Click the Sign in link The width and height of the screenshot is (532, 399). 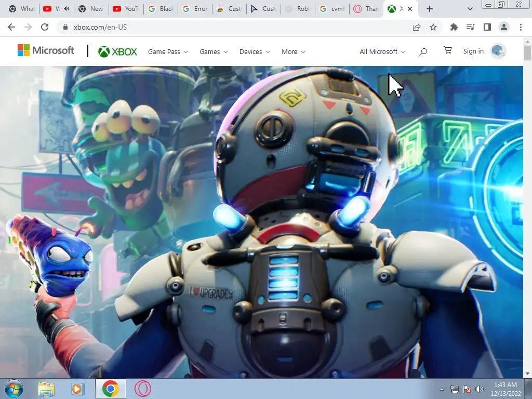[x=473, y=51]
